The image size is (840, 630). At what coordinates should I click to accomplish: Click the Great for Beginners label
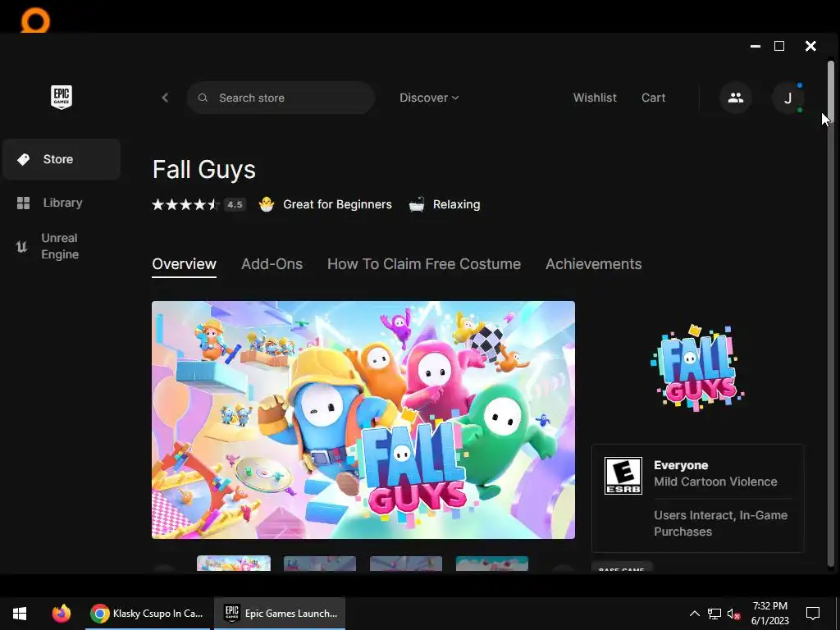(337, 204)
